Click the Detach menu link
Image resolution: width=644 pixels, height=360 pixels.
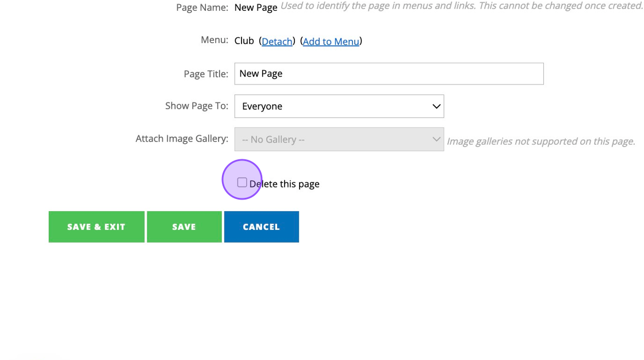[x=277, y=41]
